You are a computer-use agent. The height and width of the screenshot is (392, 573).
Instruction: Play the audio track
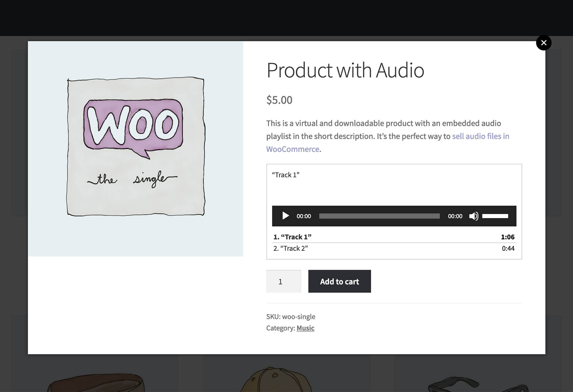point(285,216)
